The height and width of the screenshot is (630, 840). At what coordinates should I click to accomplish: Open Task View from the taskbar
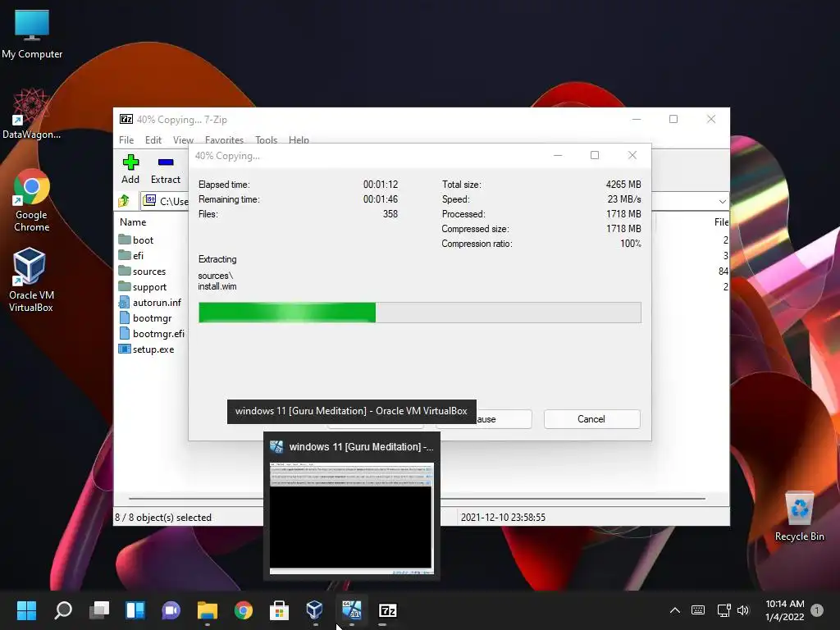99,610
